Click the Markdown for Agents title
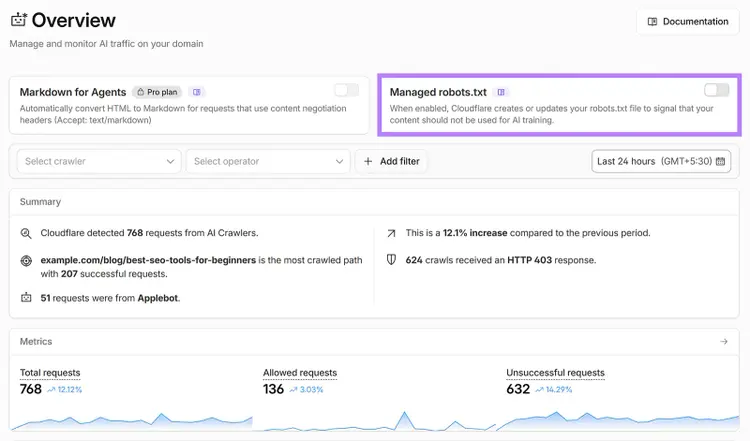Screen dimensions: 750x441 coord(73,92)
